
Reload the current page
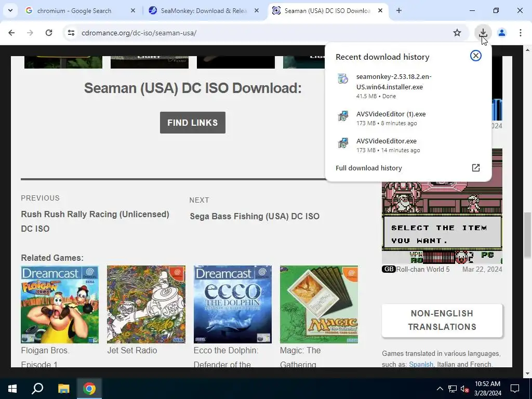49,33
